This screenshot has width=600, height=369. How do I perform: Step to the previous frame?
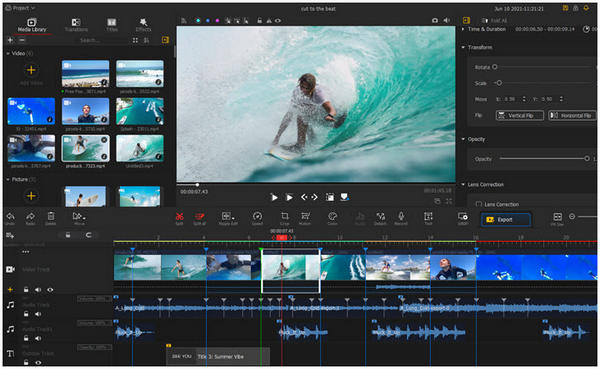pyautogui.click(x=304, y=197)
